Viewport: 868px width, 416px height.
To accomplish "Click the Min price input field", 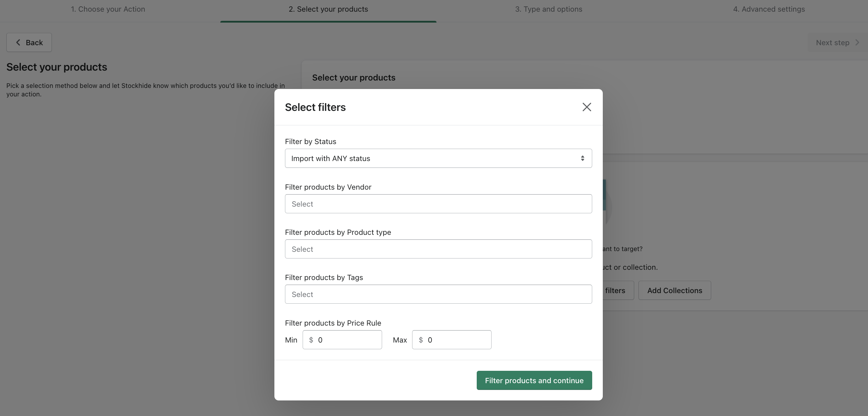I will click(x=348, y=340).
